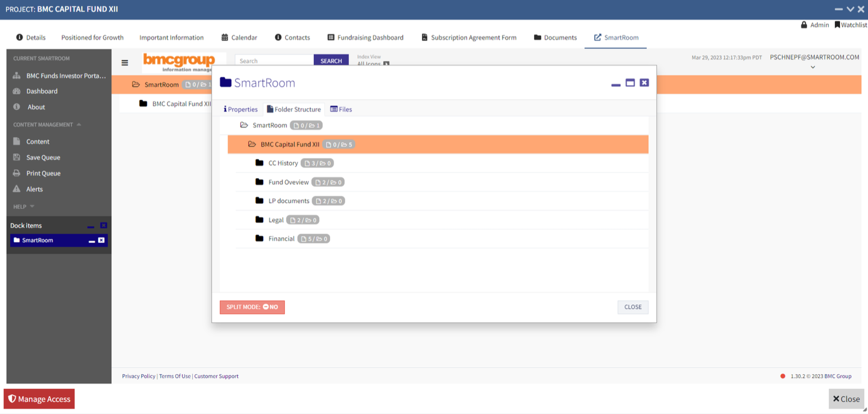Expand the user account chevron
This screenshot has height=414, width=868.
(813, 67)
